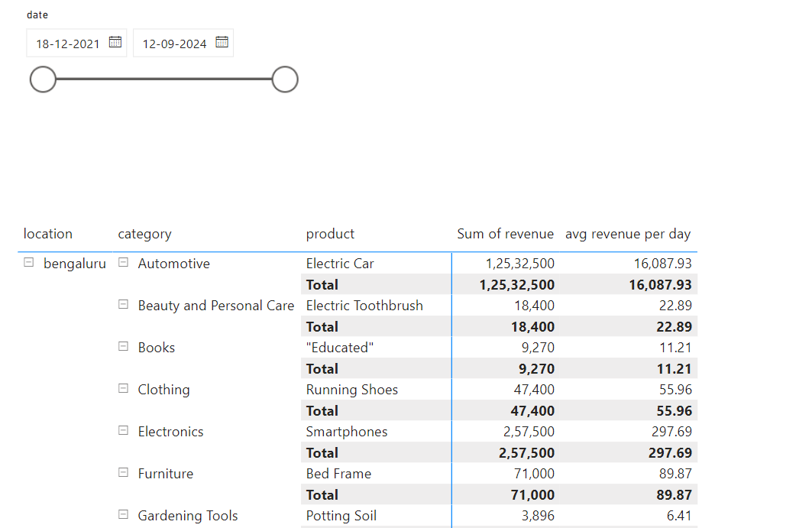This screenshot has width=812, height=528.
Task: Click the Clothing category label
Action: tap(163, 390)
